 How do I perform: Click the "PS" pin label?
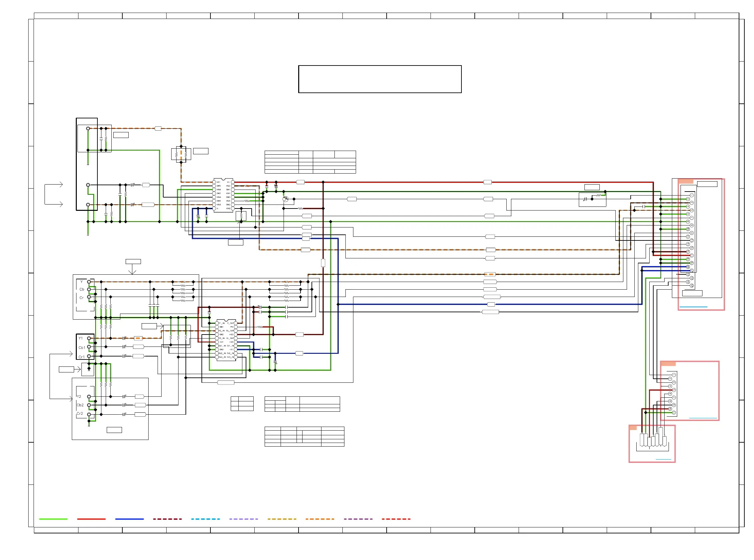[232, 327]
